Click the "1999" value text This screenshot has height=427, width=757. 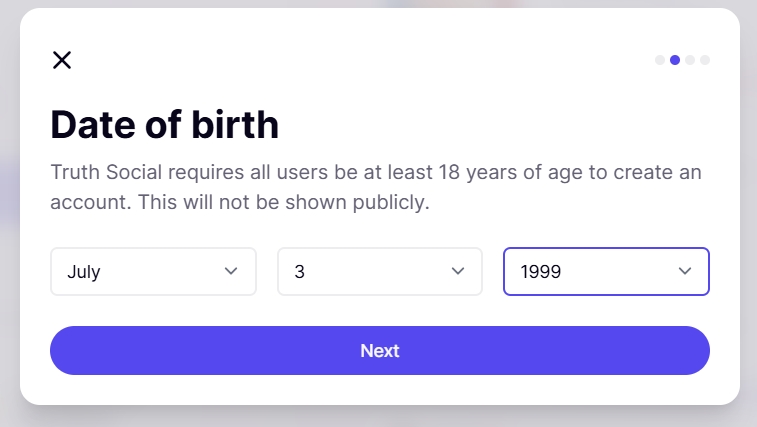[x=541, y=271]
